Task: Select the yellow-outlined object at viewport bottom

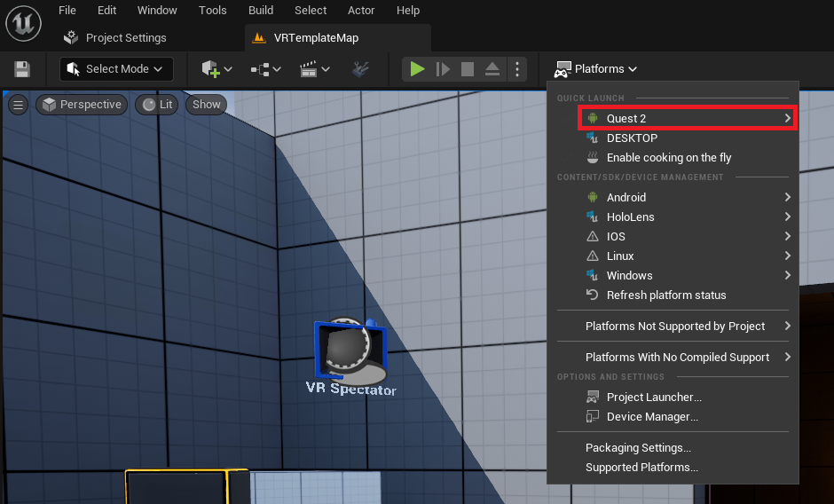Action: click(x=186, y=486)
